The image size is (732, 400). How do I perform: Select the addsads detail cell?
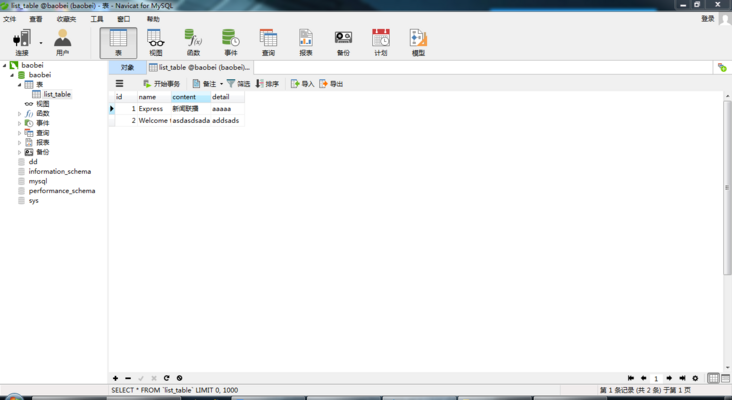227,120
